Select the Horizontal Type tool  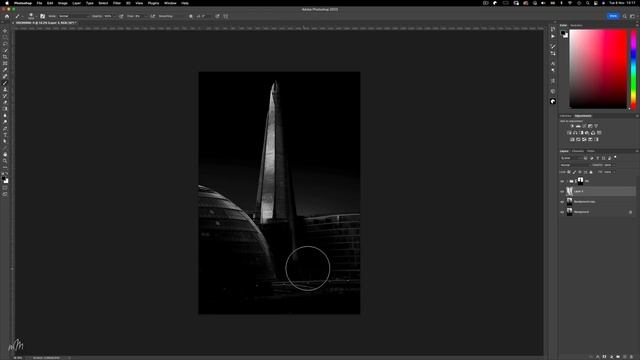point(5,134)
